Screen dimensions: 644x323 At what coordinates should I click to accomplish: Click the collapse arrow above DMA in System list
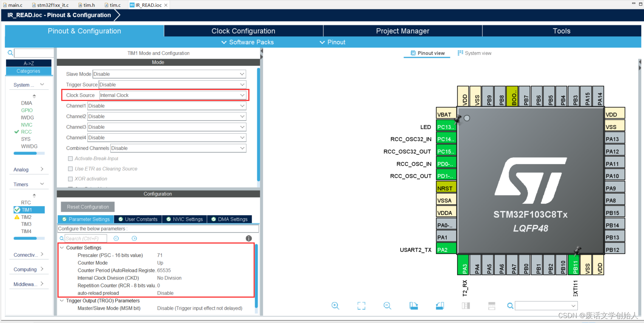[34, 96]
